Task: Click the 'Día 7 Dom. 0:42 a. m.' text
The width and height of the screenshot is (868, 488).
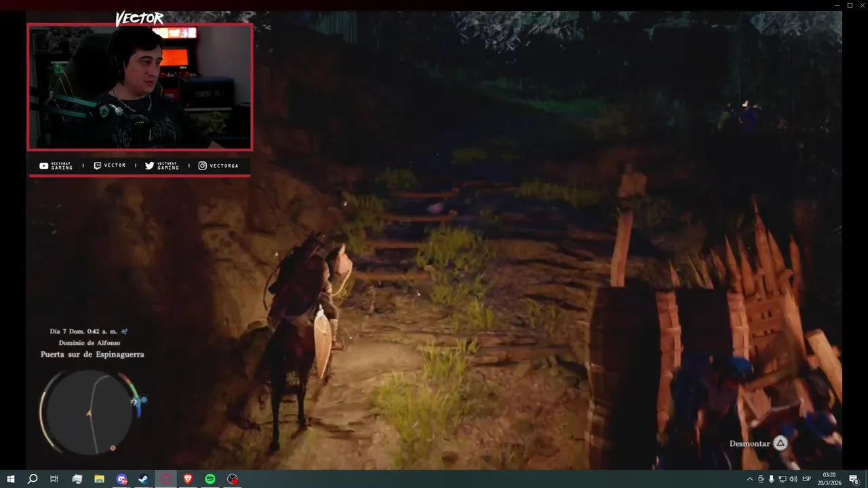Action: tap(84, 331)
